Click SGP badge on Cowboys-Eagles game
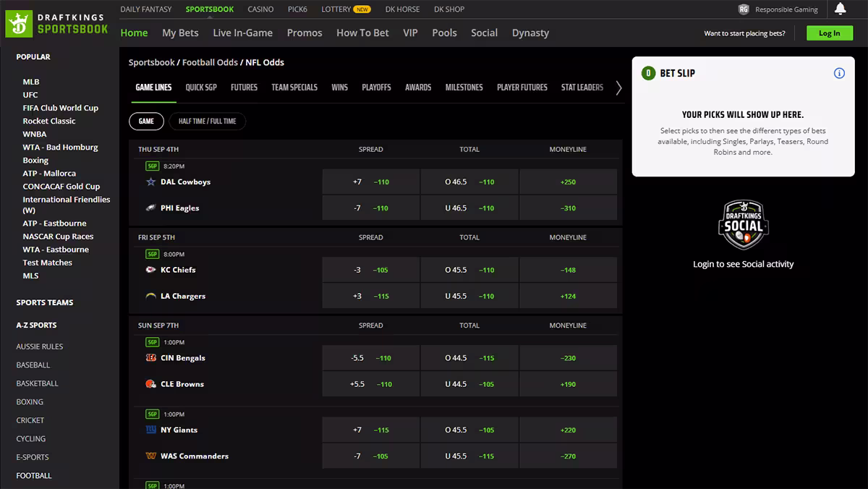868x489 pixels. (x=152, y=166)
